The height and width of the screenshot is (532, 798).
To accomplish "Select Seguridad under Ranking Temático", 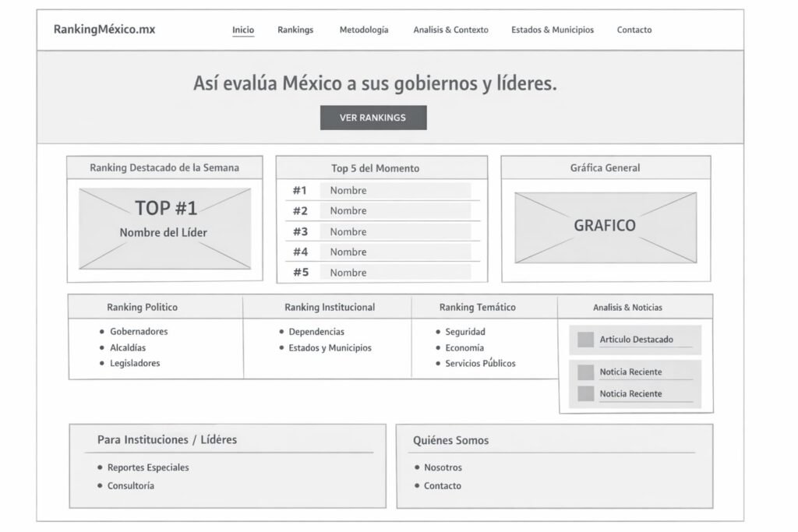I will (465, 332).
